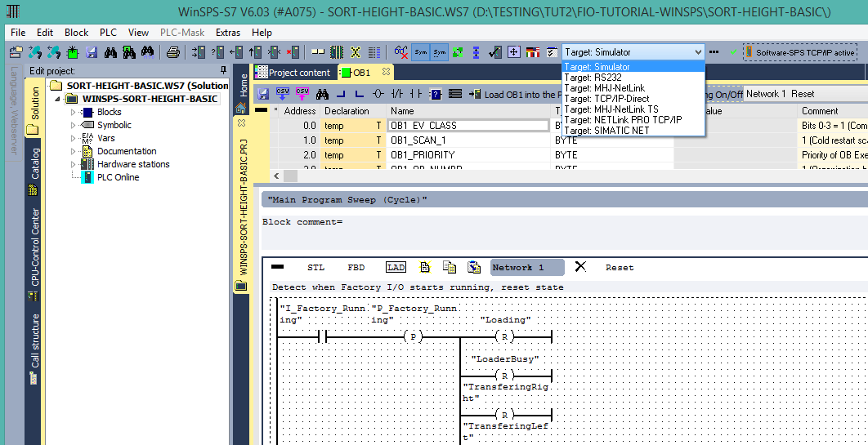Click the yellow X cross-reference icon
Image resolution: width=868 pixels, height=445 pixels.
tap(356, 52)
